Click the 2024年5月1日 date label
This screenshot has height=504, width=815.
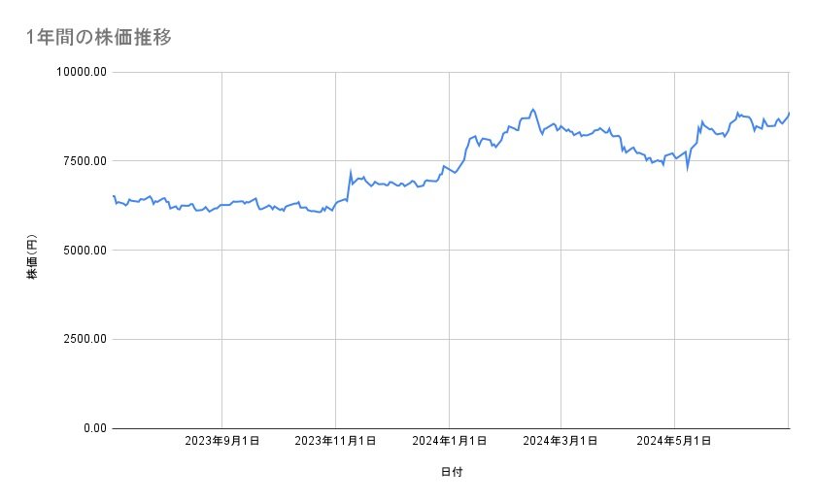coord(674,441)
